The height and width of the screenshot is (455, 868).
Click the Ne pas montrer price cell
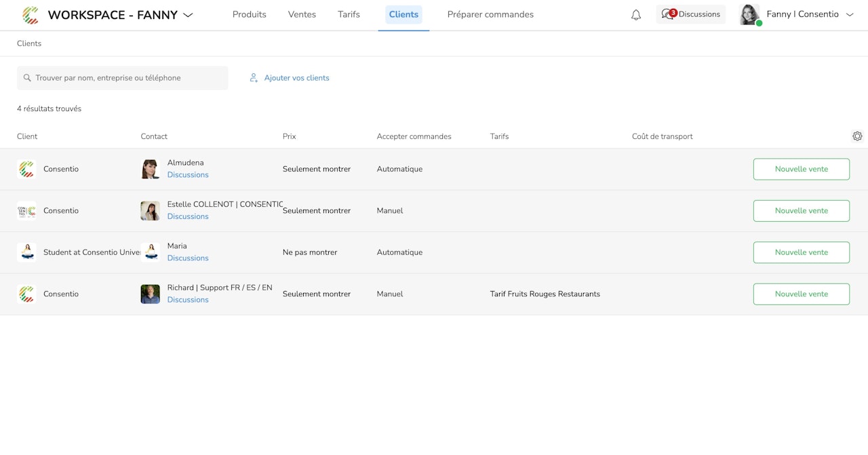[x=310, y=252]
